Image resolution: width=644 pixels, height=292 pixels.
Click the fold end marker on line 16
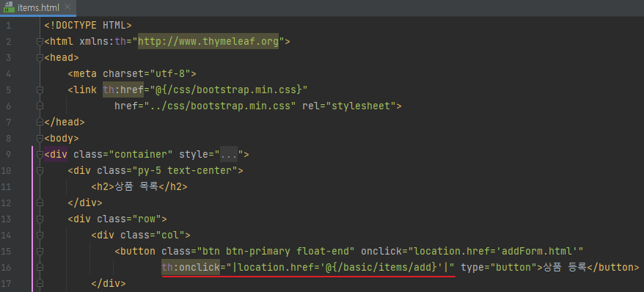pos(40,267)
